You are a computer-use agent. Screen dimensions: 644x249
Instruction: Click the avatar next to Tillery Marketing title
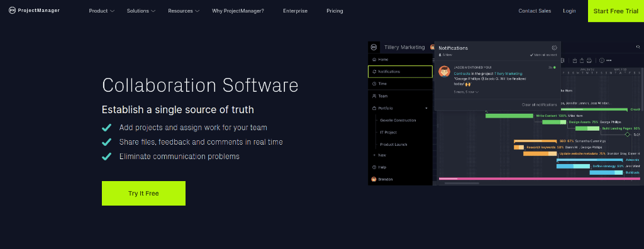[x=432, y=47]
